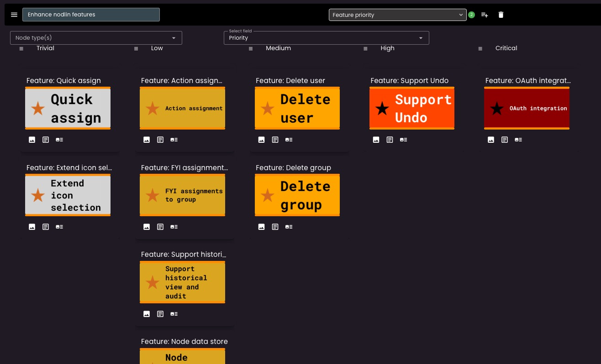Click the drag handle of the Critical column

click(480, 49)
